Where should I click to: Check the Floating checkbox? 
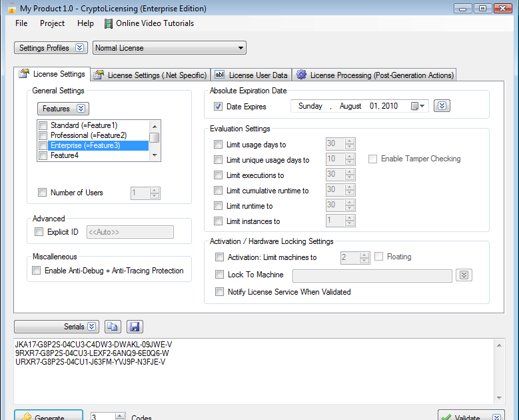pos(378,257)
